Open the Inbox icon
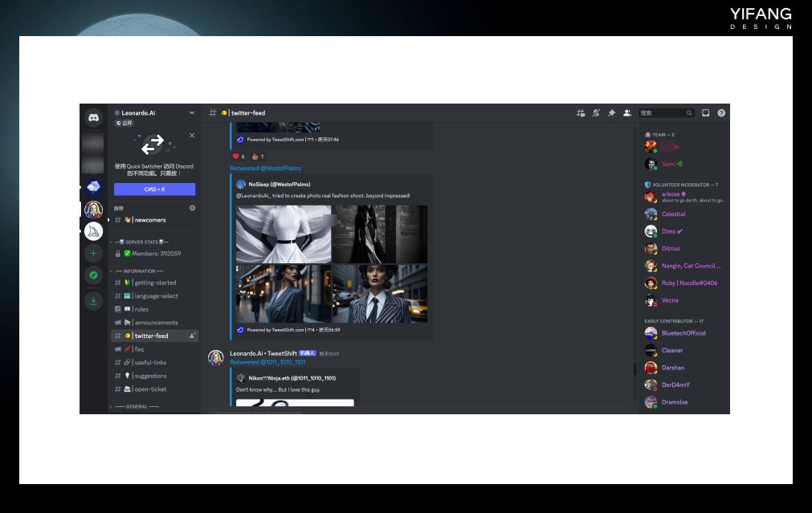 pyautogui.click(x=706, y=113)
